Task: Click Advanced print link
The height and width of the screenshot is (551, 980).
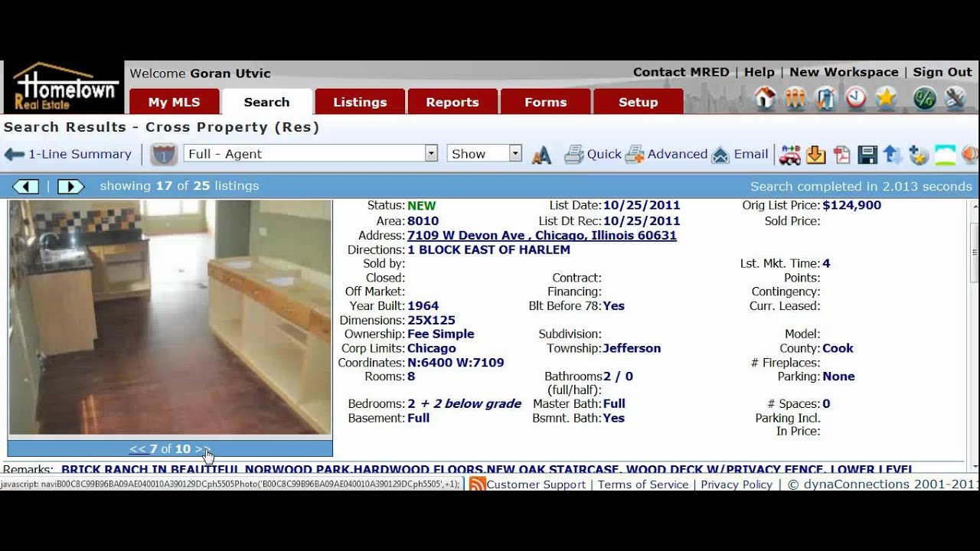Action: 677,154
